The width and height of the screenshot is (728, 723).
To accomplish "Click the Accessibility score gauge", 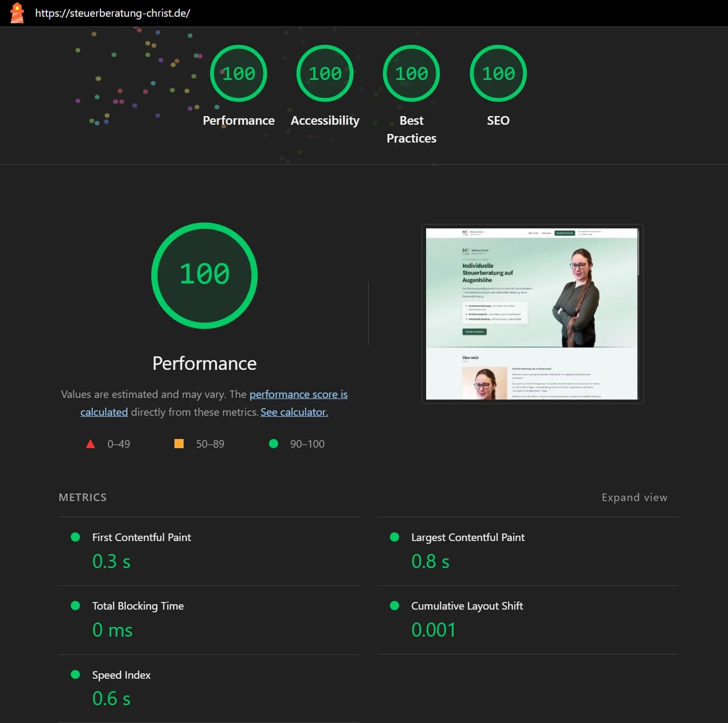I will point(325,73).
